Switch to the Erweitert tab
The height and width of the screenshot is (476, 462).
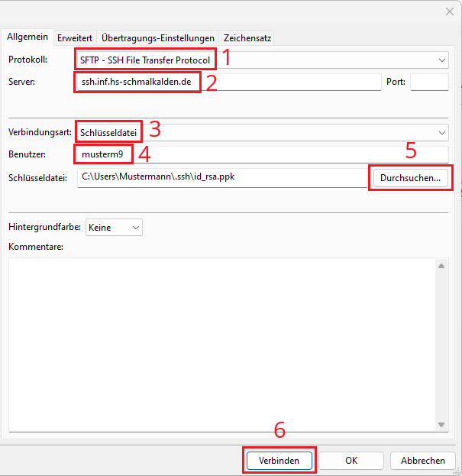pyautogui.click(x=75, y=37)
